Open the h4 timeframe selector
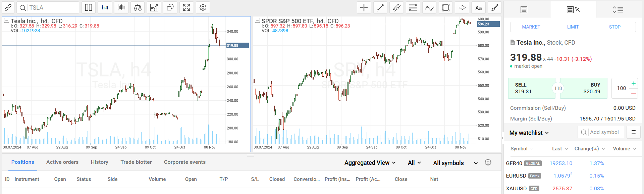 point(105,7)
